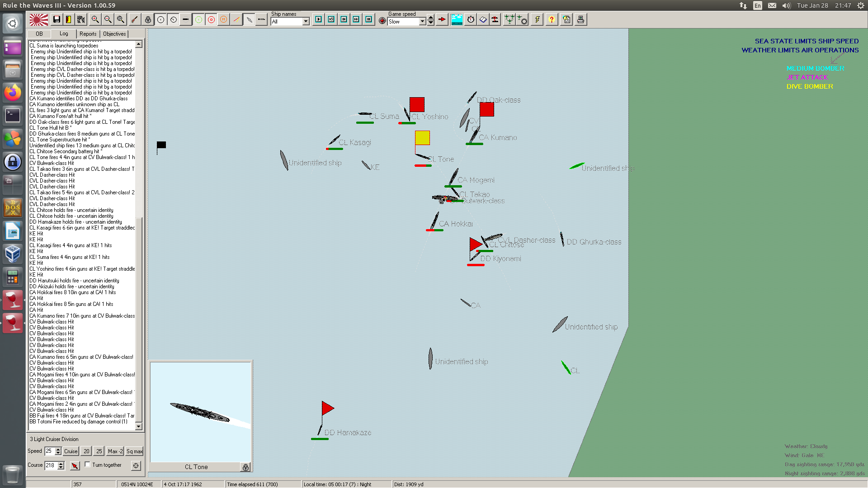Open the air formation planes icon
This screenshot has width=868, height=488.
[x=509, y=19]
